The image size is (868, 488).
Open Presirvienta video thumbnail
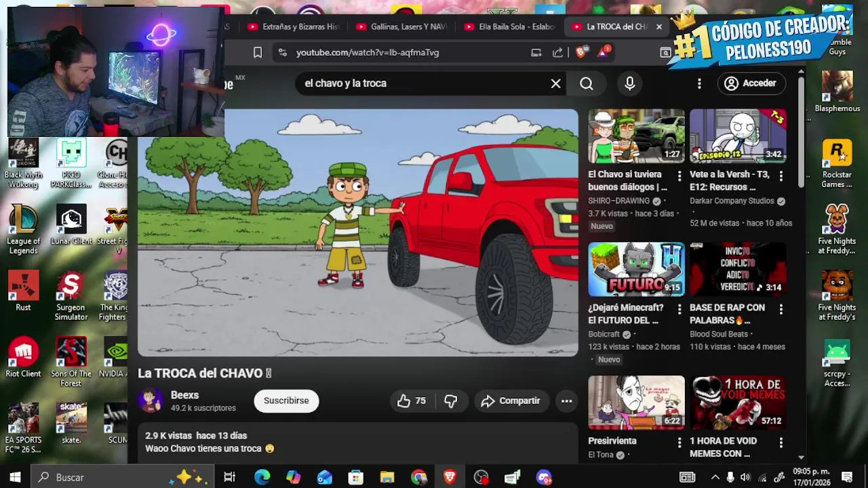[x=636, y=403]
